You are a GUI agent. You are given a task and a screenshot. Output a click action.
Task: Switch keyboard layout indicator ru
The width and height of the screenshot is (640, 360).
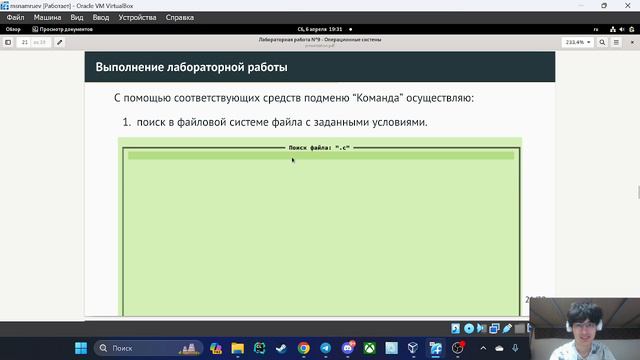(596, 29)
